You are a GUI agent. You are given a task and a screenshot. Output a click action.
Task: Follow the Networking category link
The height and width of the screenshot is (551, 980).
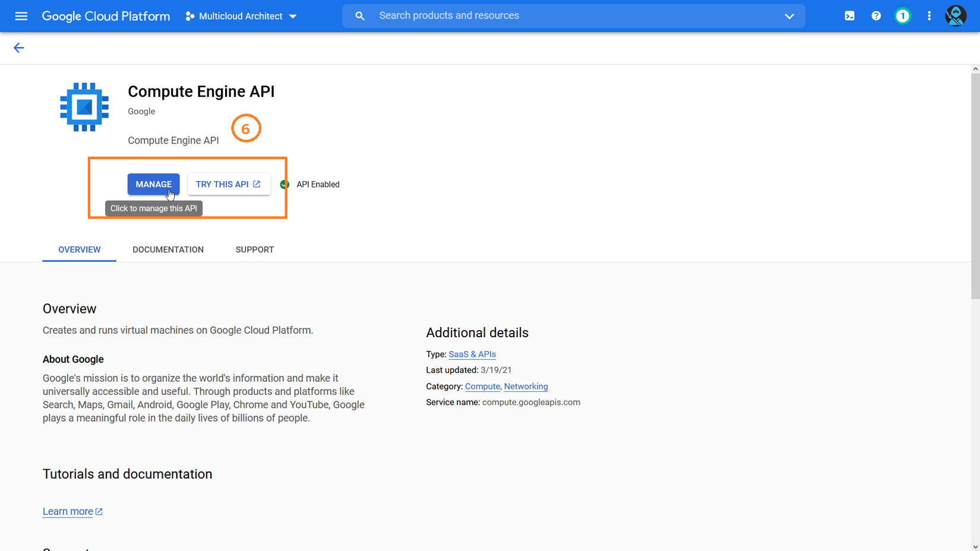526,387
